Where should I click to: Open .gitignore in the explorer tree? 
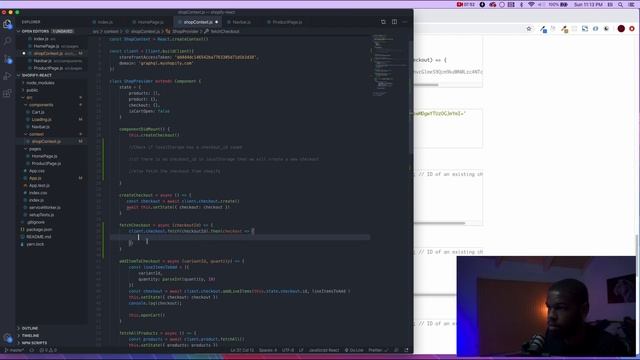click(x=36, y=222)
